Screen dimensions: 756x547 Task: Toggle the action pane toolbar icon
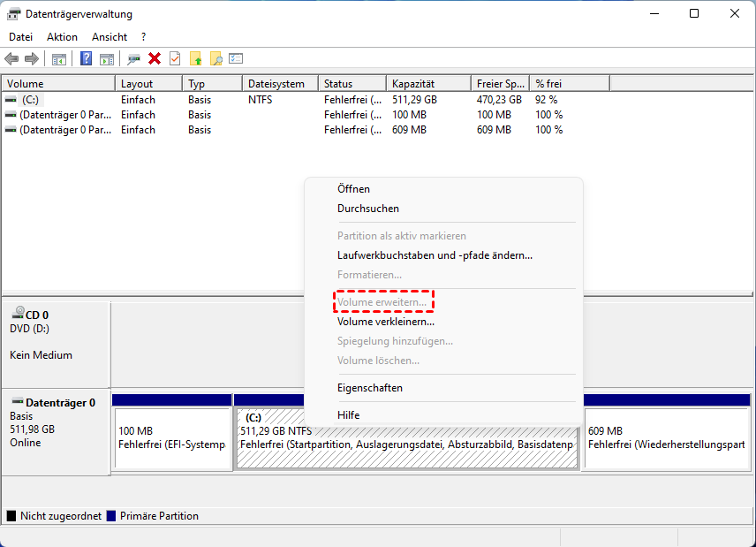pos(107,59)
